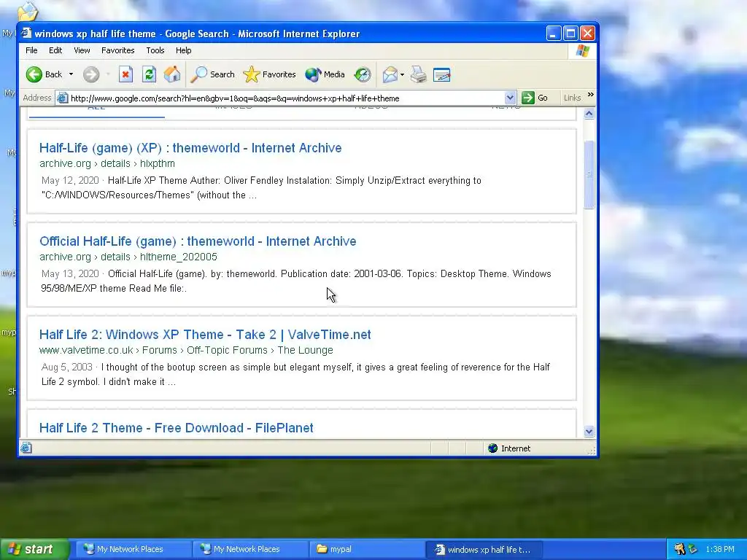
Task: Click the 1:38 PM system clock
Action: 720,549
